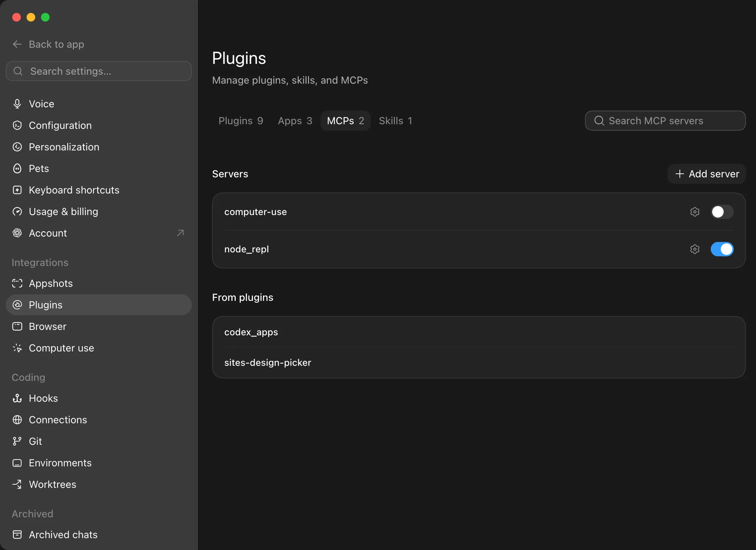756x550 pixels.
Task: Open Pets settings
Action: tap(98, 168)
